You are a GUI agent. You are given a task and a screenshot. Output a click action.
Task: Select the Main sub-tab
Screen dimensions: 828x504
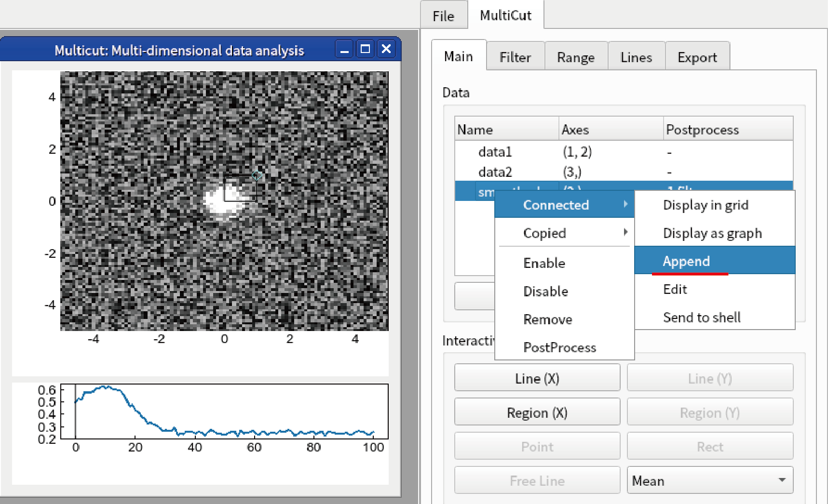[x=459, y=56]
